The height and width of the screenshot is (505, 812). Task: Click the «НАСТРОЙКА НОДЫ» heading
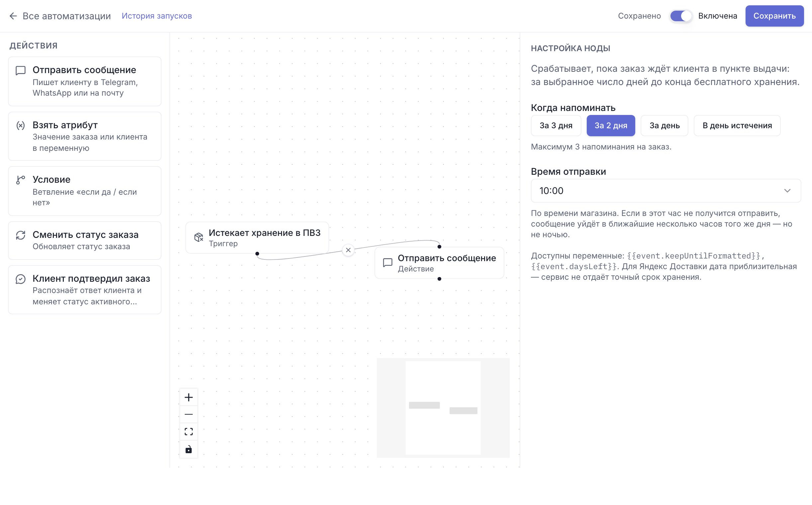click(570, 49)
